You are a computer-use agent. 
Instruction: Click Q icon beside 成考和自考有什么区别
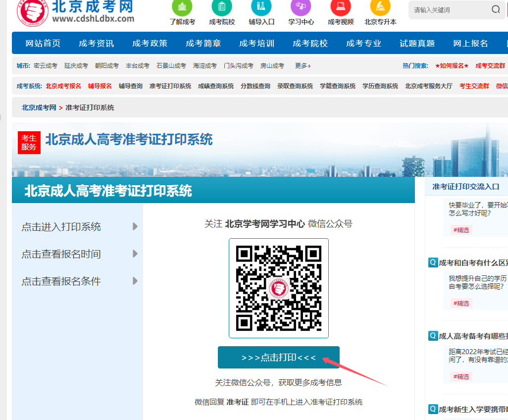coord(433,262)
